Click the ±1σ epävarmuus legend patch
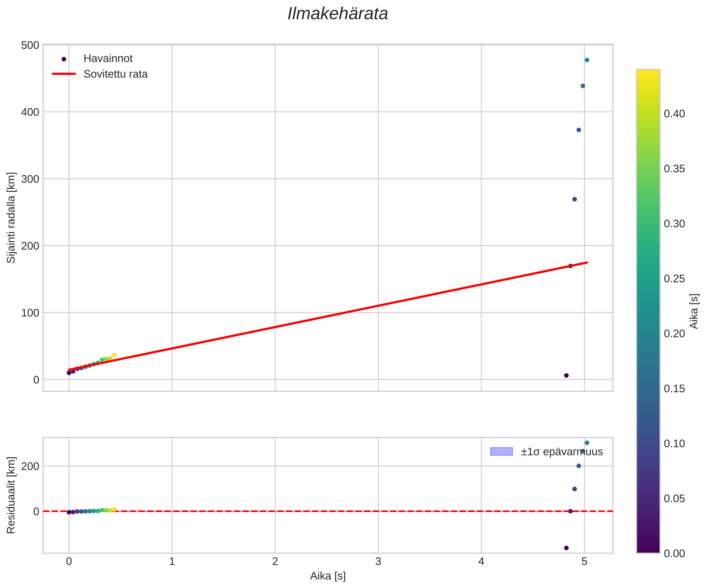This screenshot has width=706, height=588. tap(501, 452)
